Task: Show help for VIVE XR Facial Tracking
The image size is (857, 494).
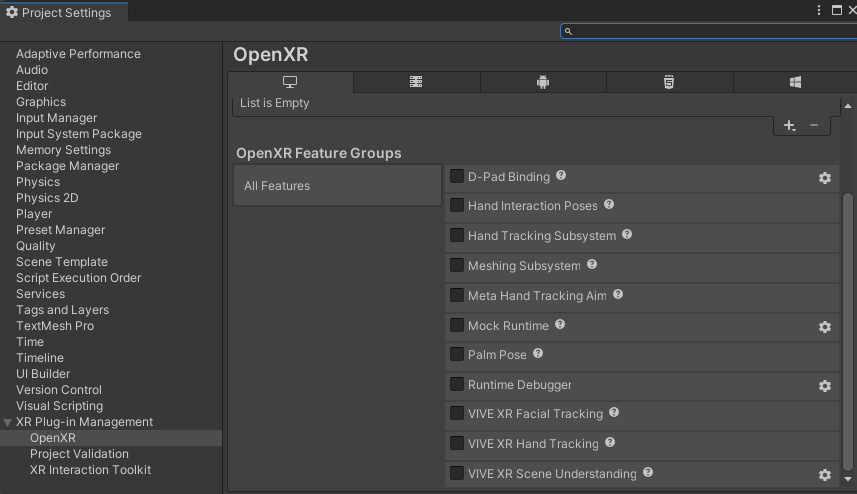Action: tap(614, 412)
